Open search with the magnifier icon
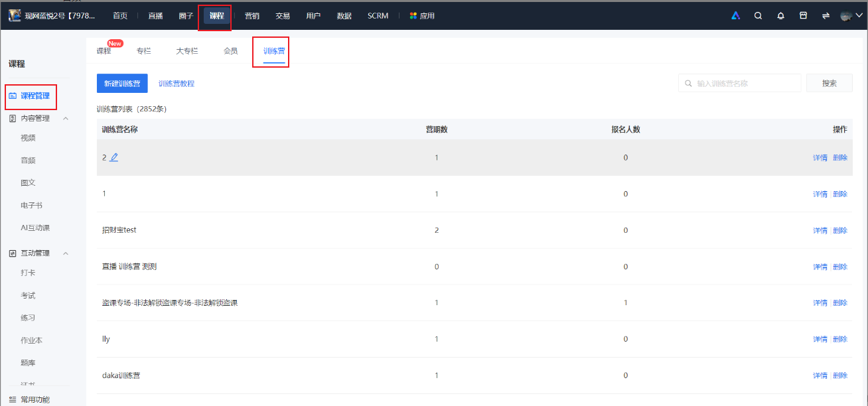 758,16
